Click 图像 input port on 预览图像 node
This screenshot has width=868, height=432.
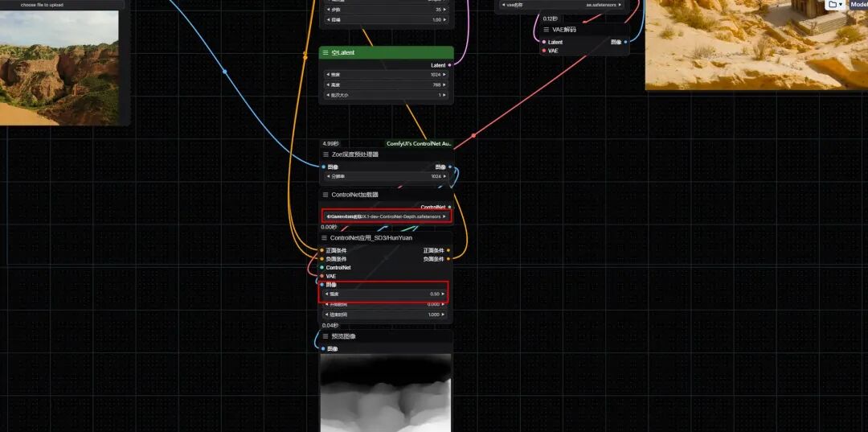coord(323,349)
